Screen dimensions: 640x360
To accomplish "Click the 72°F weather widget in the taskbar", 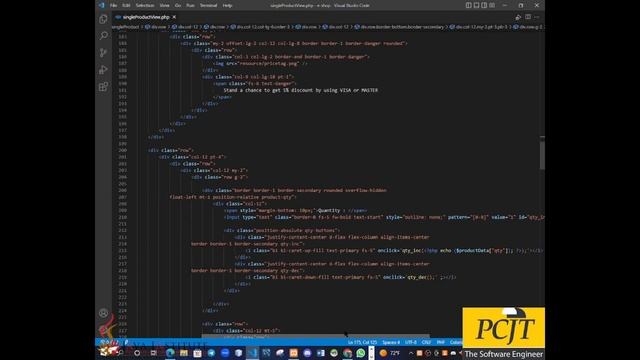I will pyautogui.click(x=390, y=353).
